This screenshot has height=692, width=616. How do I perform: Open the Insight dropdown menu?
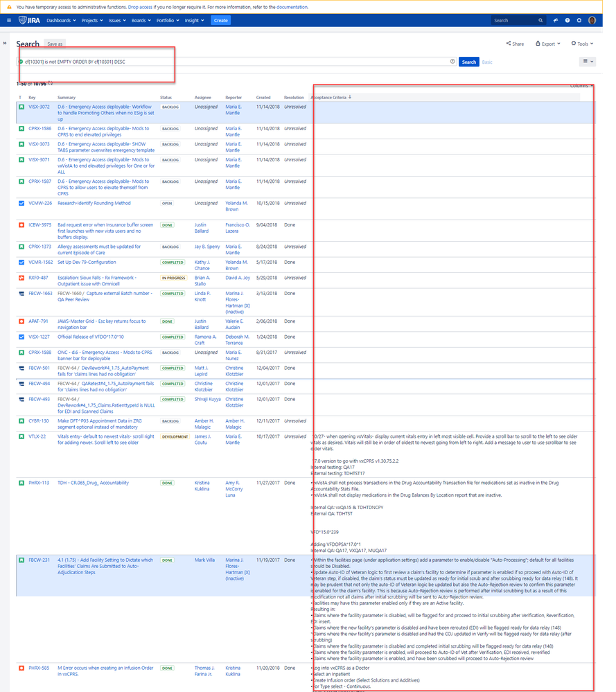point(194,20)
